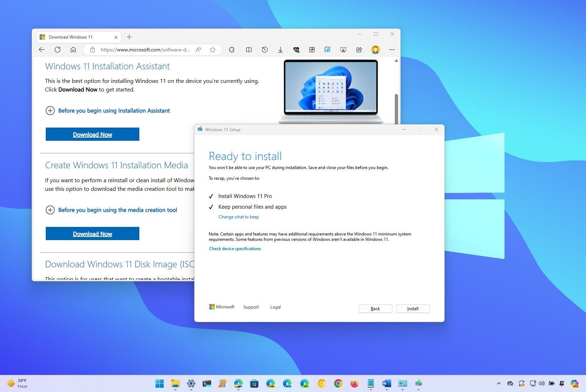The image size is (586, 392).
Task: Share this page using the share icon
Action: click(359, 50)
